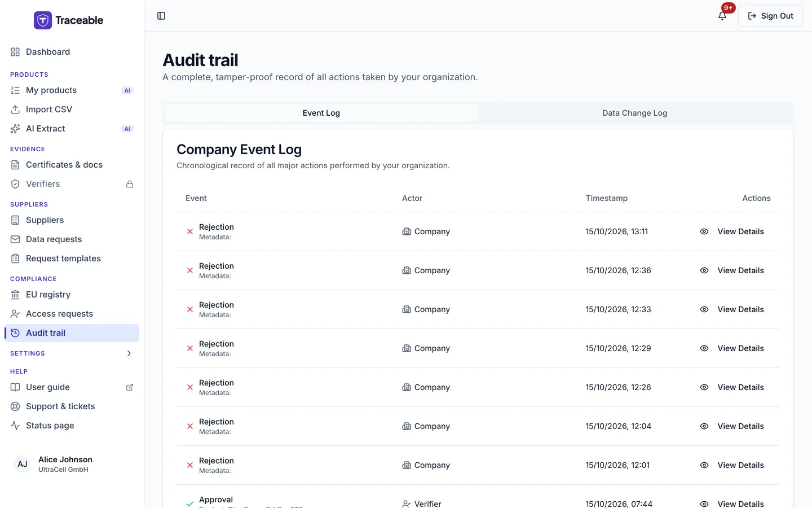Open the notifications bell
Viewport: 812px width, 508px height.
tap(722, 16)
